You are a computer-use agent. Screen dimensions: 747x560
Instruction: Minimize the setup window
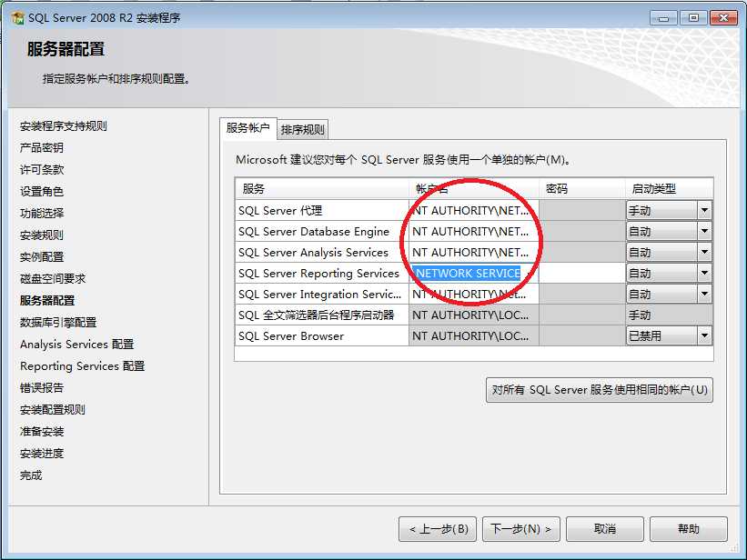(663, 18)
